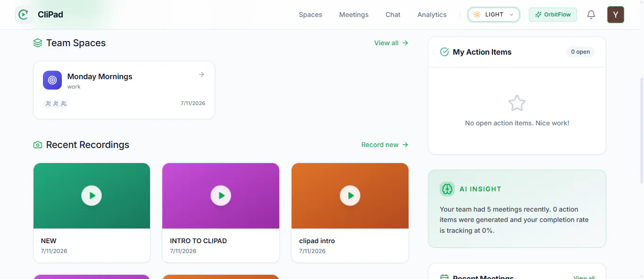Click the Monday Mornings target icon

pyautogui.click(x=52, y=80)
